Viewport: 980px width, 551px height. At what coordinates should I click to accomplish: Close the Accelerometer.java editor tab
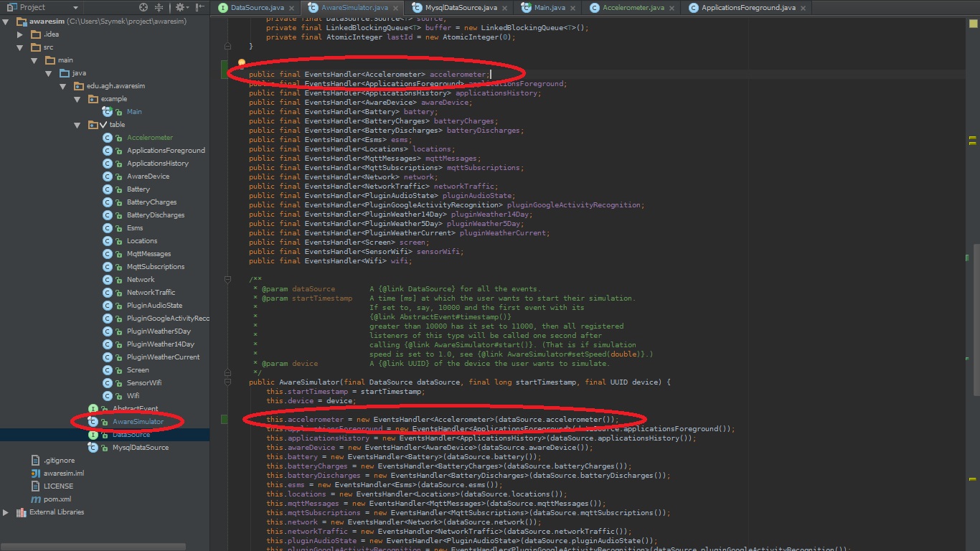point(672,8)
